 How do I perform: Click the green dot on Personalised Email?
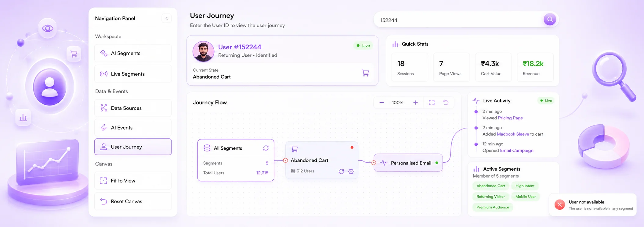437,163
